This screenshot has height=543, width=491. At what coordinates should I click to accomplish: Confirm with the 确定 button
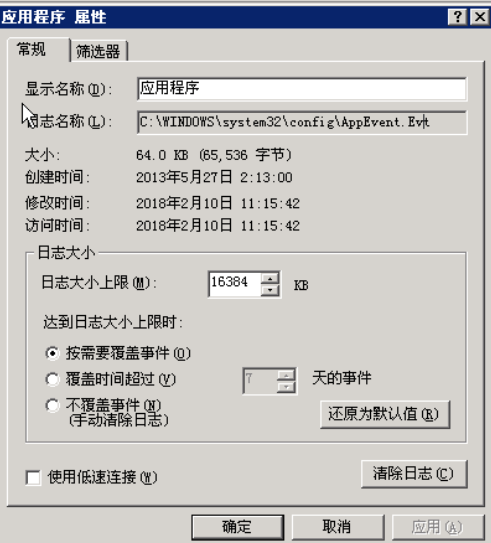pos(238,527)
